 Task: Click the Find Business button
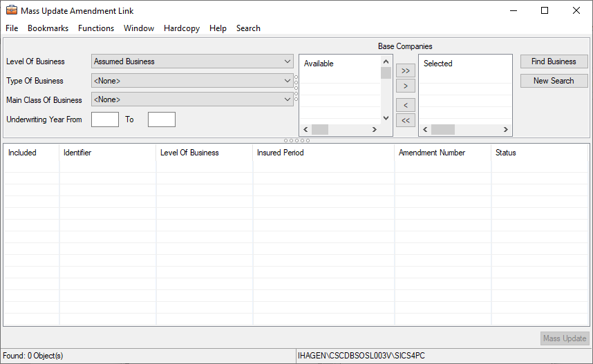[x=554, y=61]
